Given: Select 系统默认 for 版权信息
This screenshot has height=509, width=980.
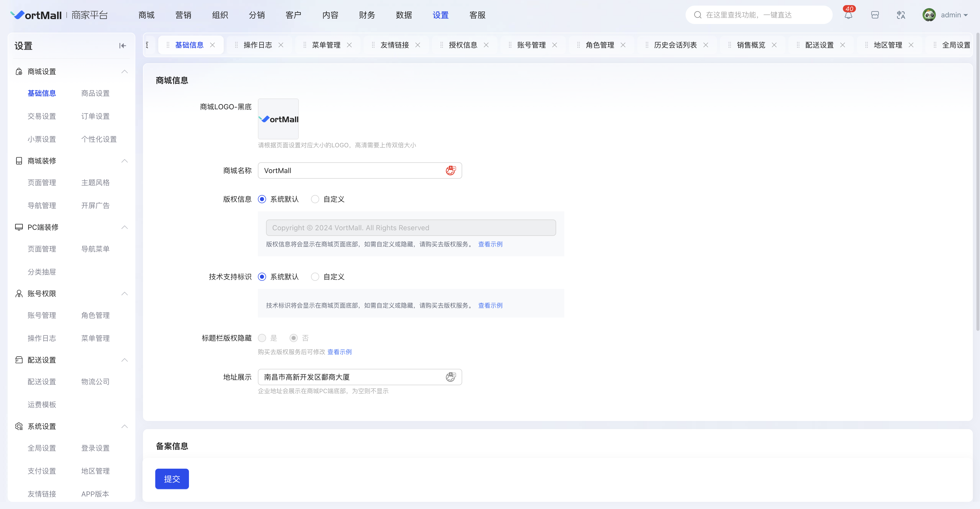Looking at the screenshot, I should click(x=262, y=199).
